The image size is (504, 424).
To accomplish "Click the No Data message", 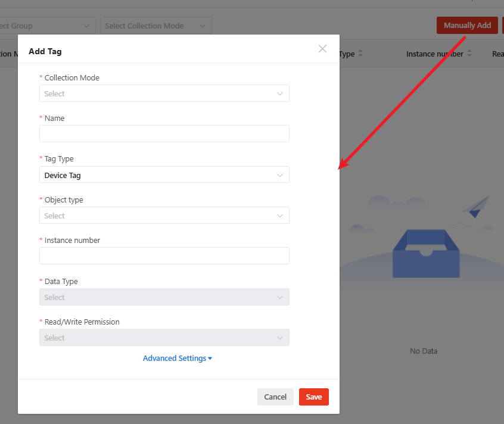I will click(x=424, y=351).
